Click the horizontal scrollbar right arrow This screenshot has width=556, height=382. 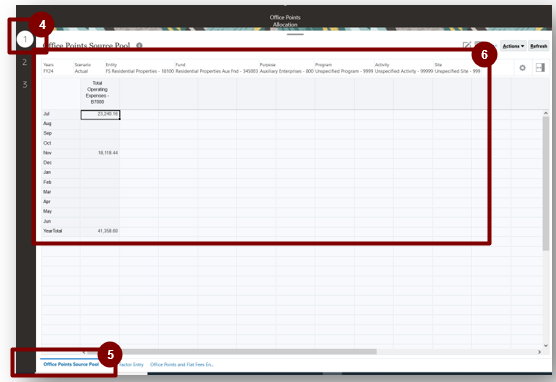point(539,352)
